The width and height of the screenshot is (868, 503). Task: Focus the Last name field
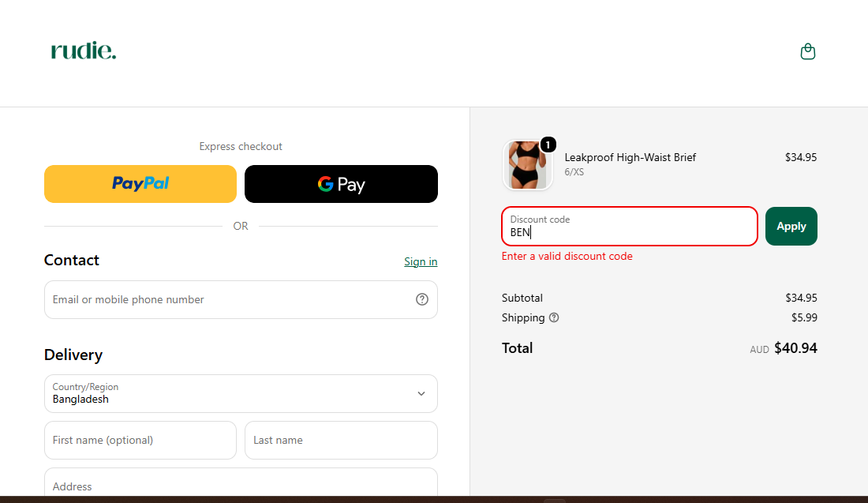pyautogui.click(x=341, y=441)
